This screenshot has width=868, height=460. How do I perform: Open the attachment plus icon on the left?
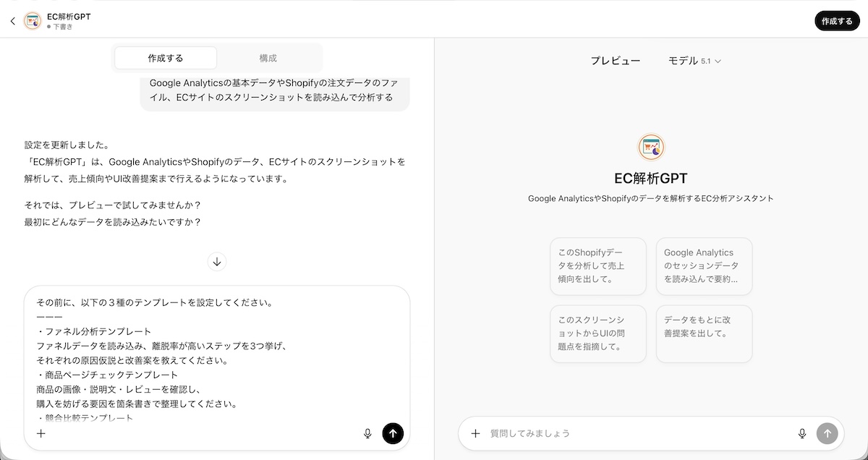tap(41, 433)
